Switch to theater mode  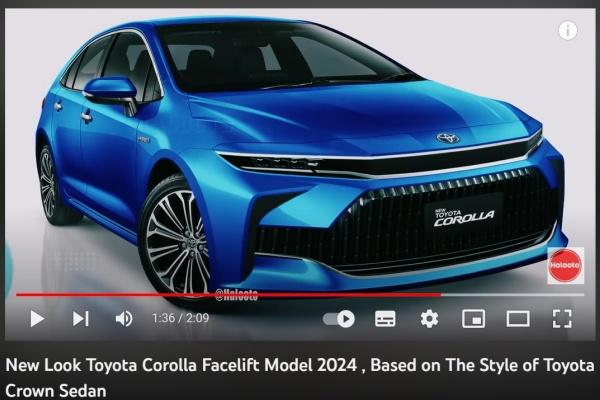coord(518,318)
